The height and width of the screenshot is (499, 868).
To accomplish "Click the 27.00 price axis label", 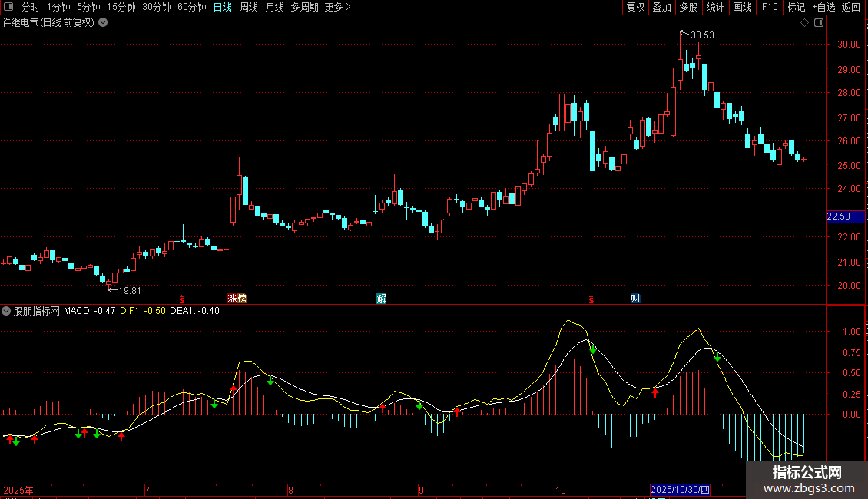I will [x=849, y=117].
